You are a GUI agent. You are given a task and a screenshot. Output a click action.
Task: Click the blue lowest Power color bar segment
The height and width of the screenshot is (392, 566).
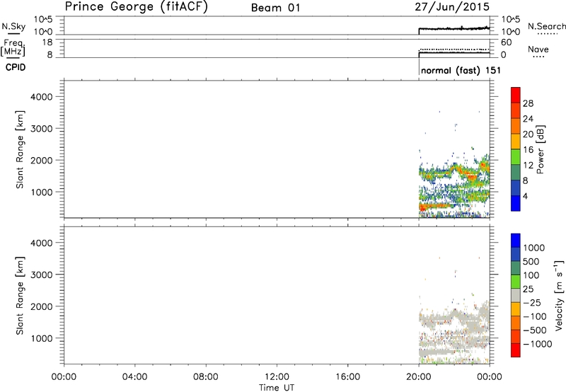pyautogui.click(x=516, y=203)
